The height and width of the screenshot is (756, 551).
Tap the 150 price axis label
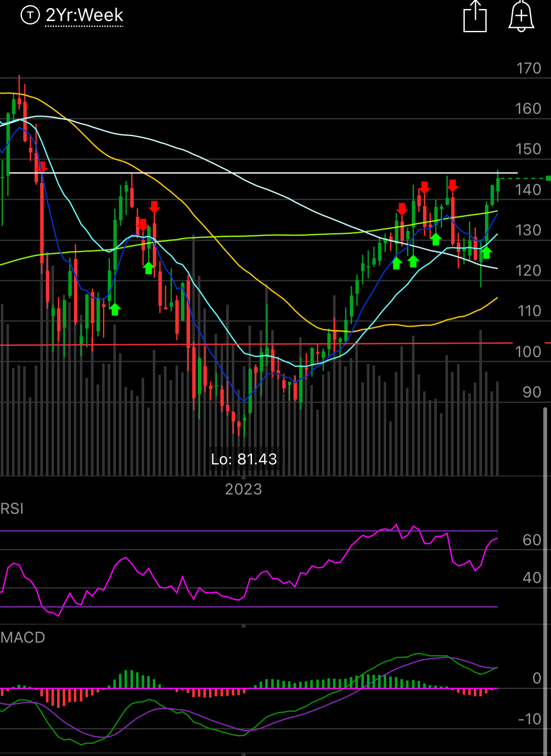coord(528,149)
